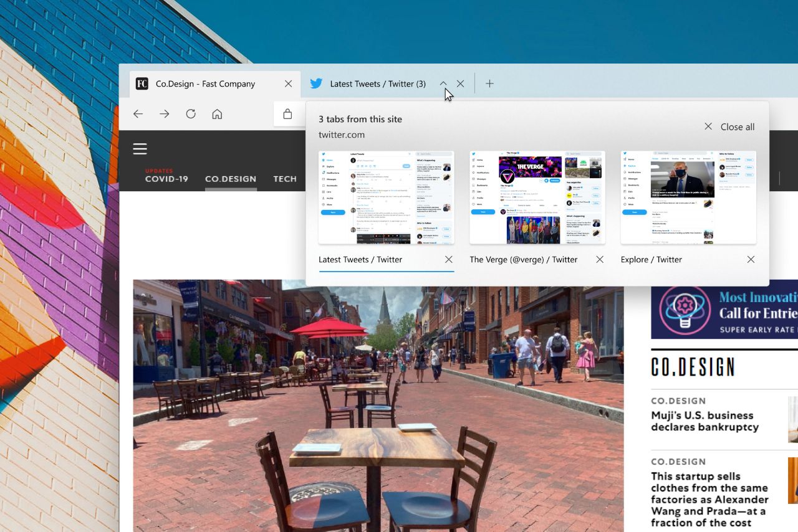Open a new tab with plus icon
This screenshot has height=532, width=798.
(x=489, y=83)
